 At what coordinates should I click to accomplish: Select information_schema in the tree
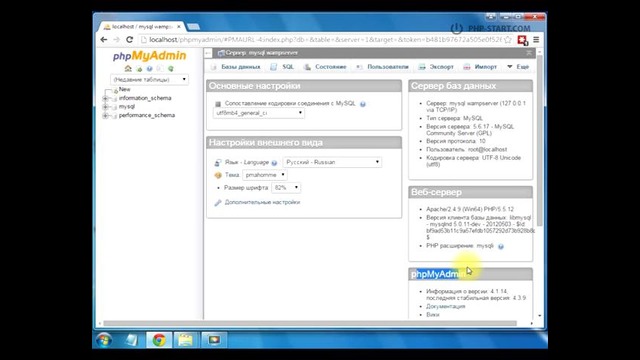coord(145,98)
